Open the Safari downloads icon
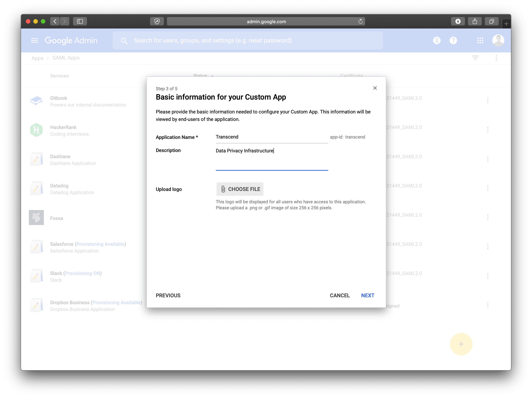Viewport: 532px width, 398px height. (x=458, y=21)
